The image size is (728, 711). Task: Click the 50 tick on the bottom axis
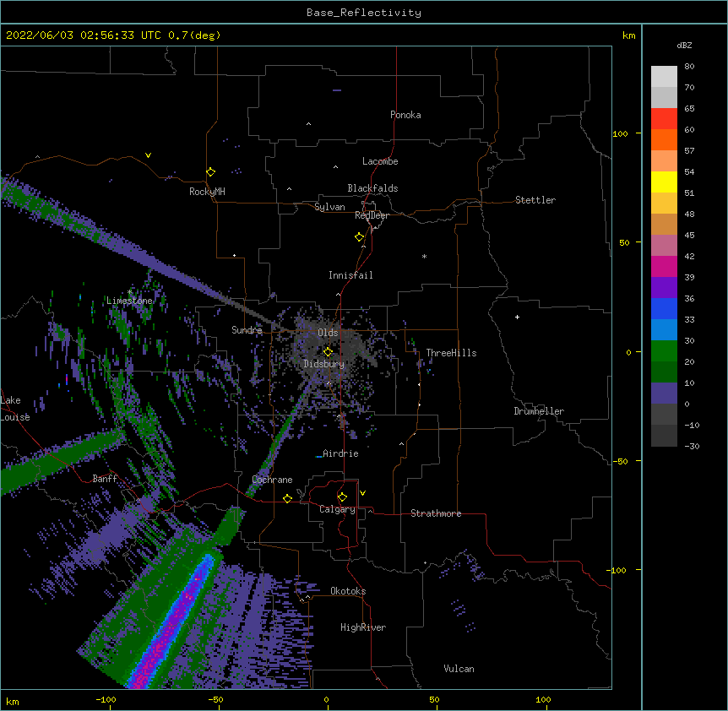point(434,699)
